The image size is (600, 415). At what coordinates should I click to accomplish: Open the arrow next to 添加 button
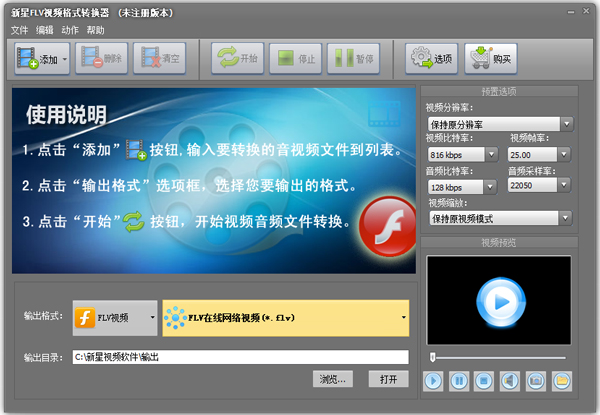click(65, 59)
